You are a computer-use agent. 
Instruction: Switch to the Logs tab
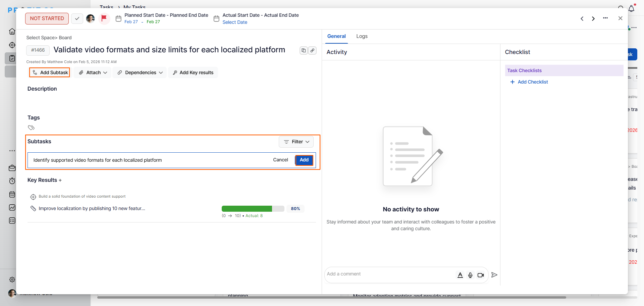pyautogui.click(x=362, y=36)
